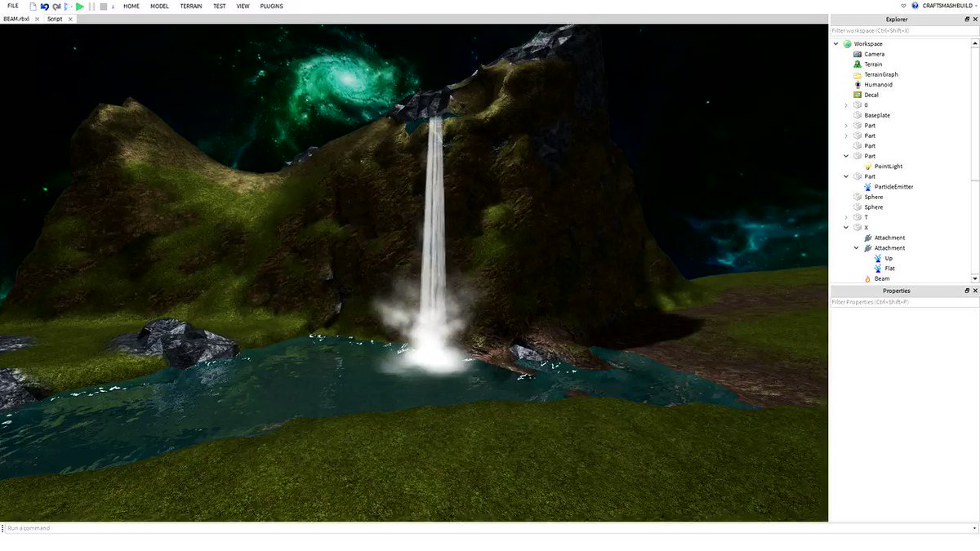The height and width of the screenshot is (551, 980).
Task: Collapse the Part containing PointLight
Action: pos(846,156)
